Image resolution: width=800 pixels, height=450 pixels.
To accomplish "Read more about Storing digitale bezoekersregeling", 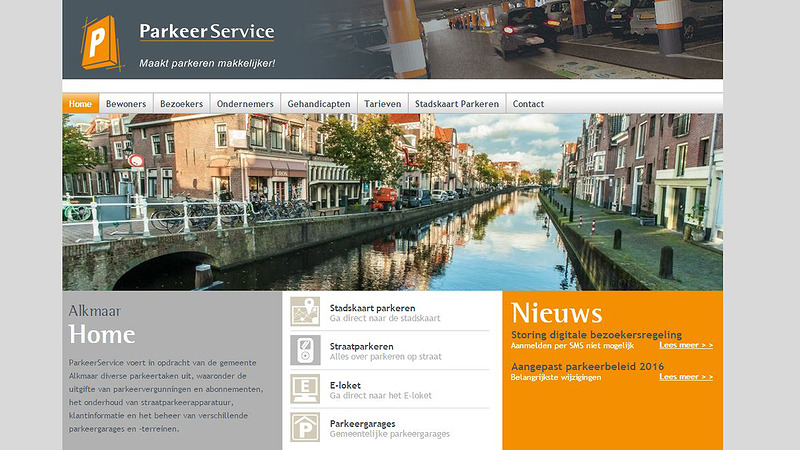I will [686, 345].
